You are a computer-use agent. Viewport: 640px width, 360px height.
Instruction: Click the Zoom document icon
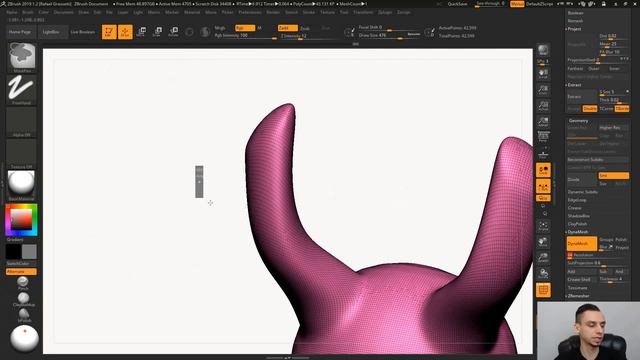543,90
